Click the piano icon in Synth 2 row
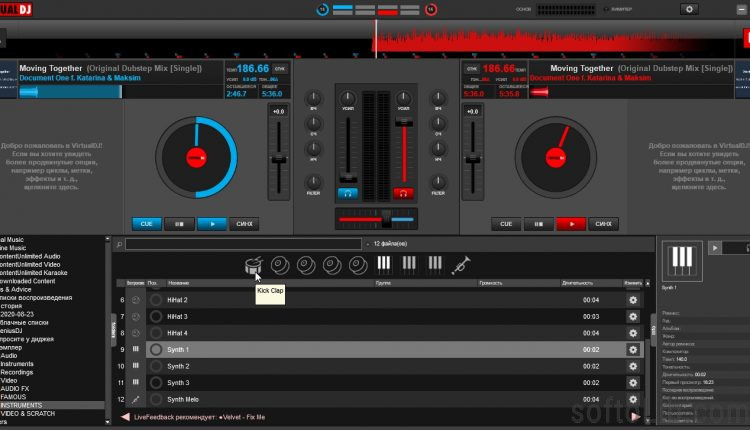This screenshot has width=750, height=430. click(x=136, y=366)
